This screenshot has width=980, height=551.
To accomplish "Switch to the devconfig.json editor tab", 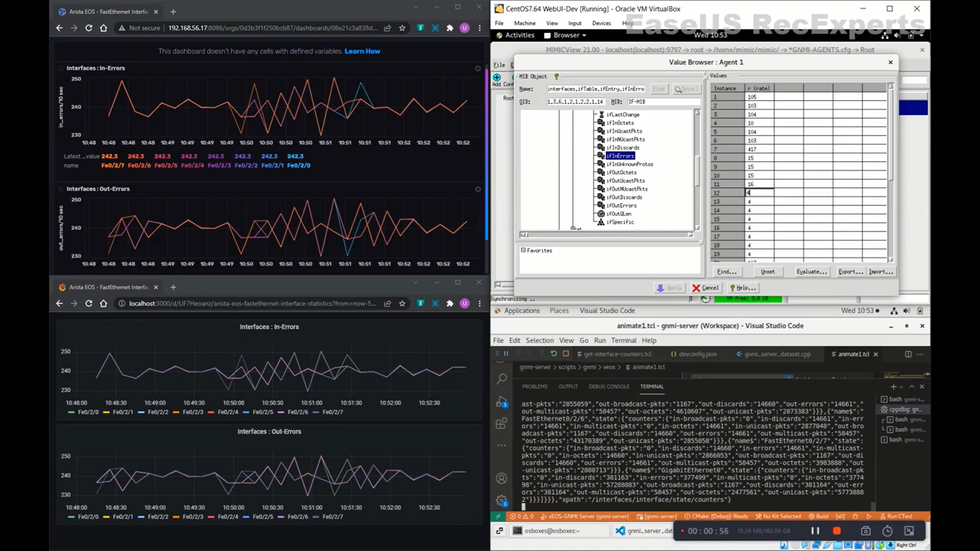I will tap(694, 354).
